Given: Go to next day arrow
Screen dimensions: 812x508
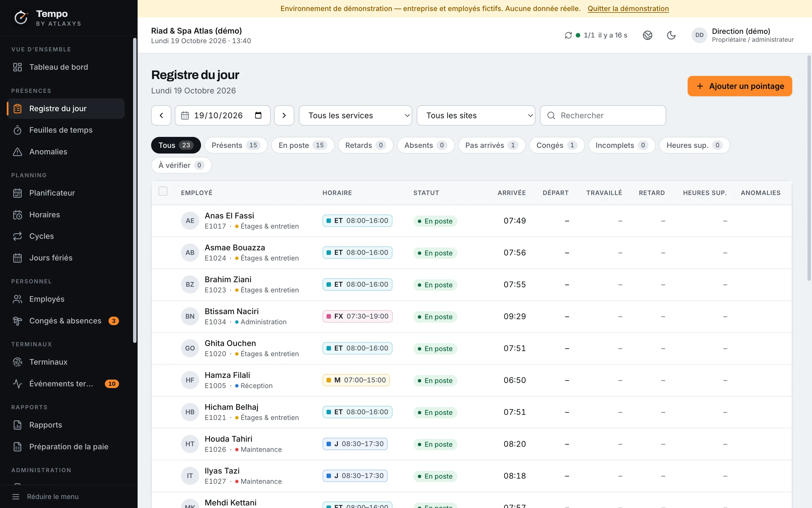Looking at the screenshot, I should pos(284,116).
